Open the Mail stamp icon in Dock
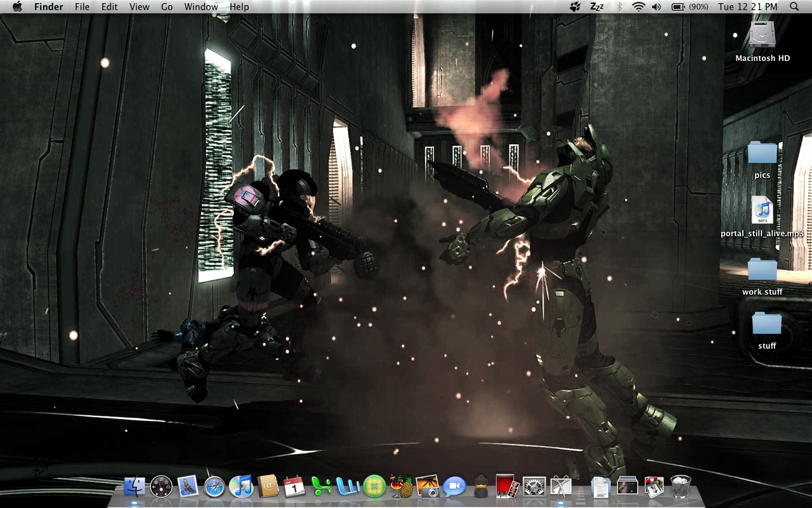Viewport: 812px width, 508px height. 188,487
